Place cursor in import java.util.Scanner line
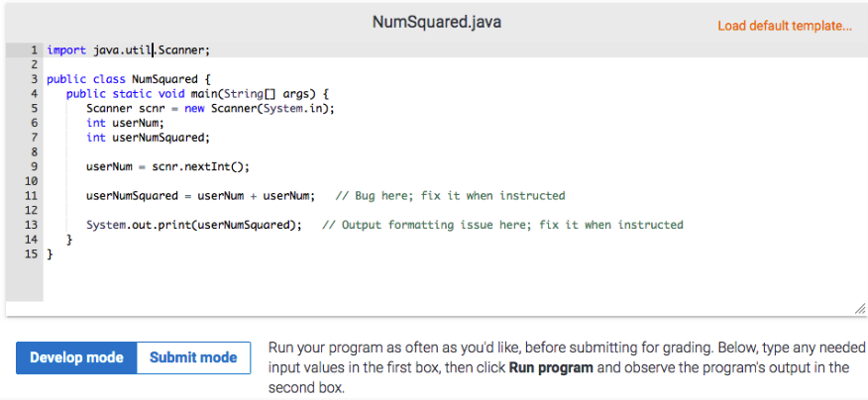868x400 pixels. tap(128, 50)
